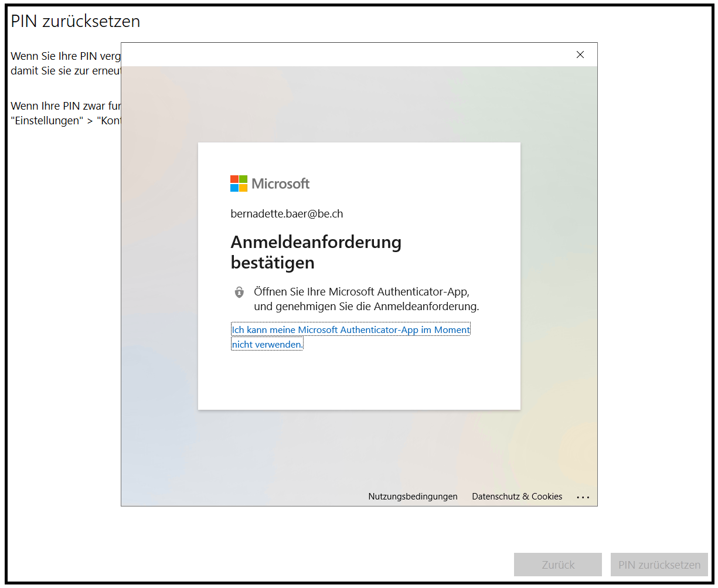
Task: Open the Nutzungsbedingungen link
Action: pos(413,497)
